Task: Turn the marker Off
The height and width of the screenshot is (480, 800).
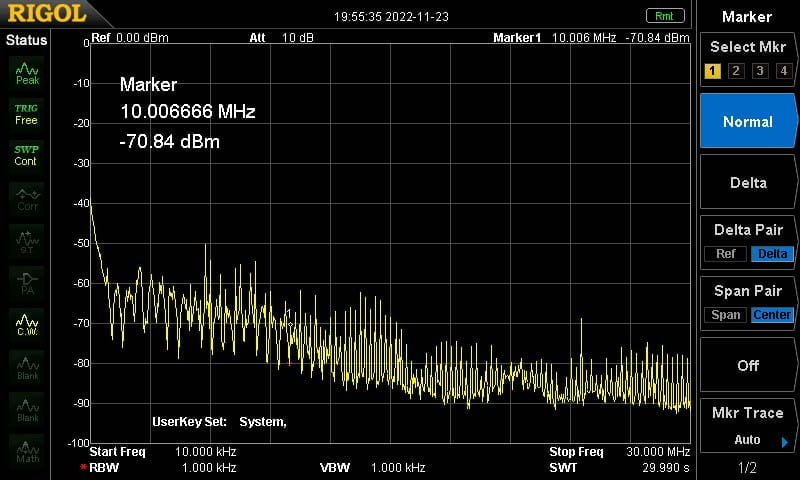Action: (748, 365)
